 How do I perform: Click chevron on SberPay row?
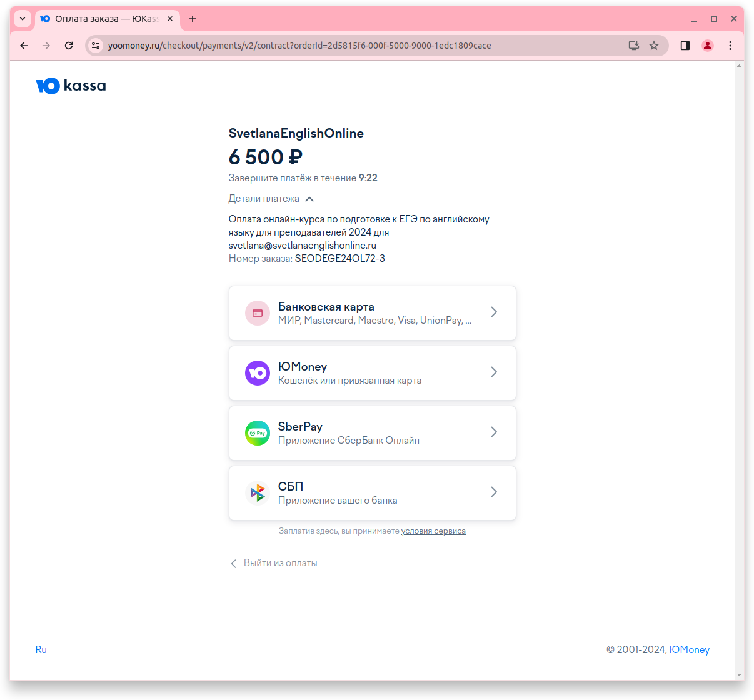(494, 432)
